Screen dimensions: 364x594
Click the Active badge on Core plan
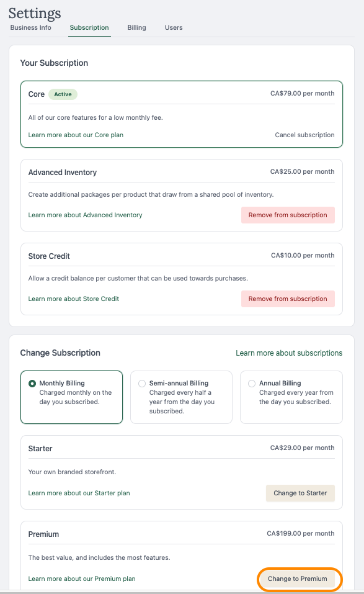click(x=63, y=94)
